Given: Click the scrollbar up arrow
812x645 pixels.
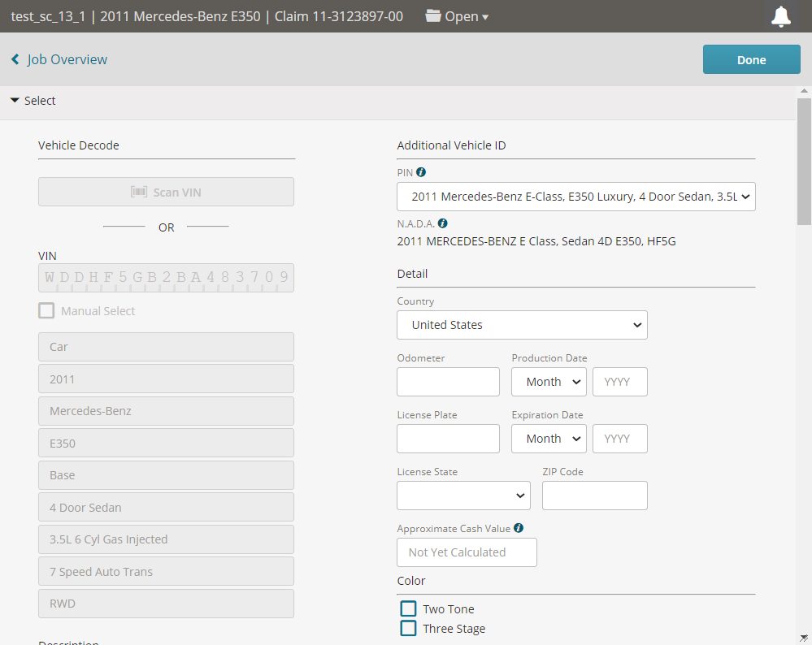Looking at the screenshot, I should pyautogui.click(x=804, y=91).
